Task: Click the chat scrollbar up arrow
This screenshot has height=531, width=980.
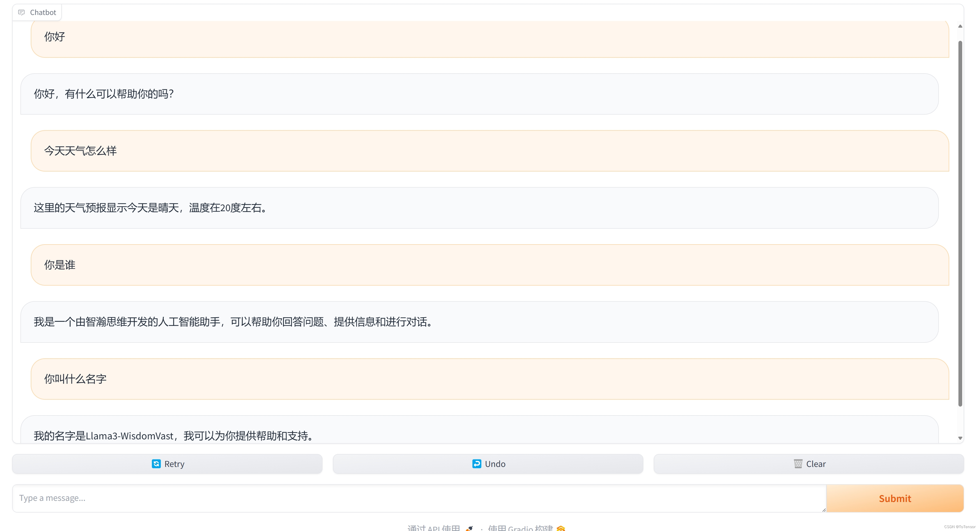Action: (960, 26)
